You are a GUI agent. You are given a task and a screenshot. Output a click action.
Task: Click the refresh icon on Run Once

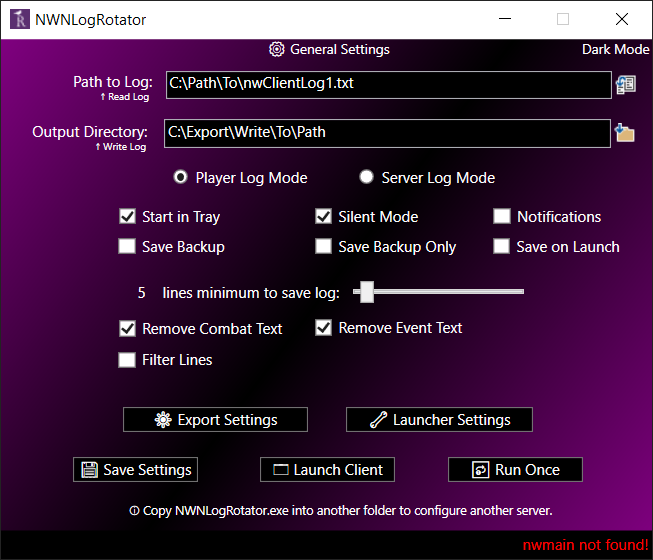pyautogui.click(x=480, y=470)
